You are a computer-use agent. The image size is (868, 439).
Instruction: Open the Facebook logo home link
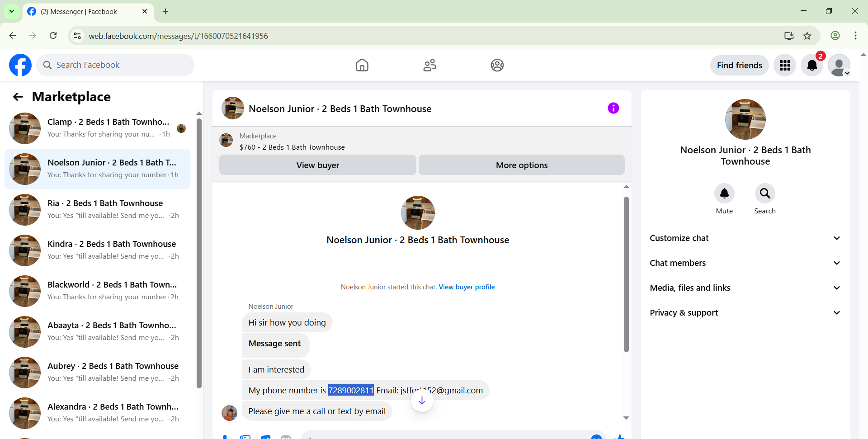coord(20,65)
